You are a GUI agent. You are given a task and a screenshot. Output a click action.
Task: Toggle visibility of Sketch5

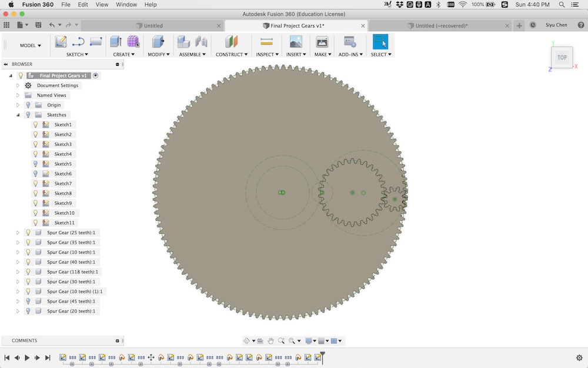[x=36, y=164]
